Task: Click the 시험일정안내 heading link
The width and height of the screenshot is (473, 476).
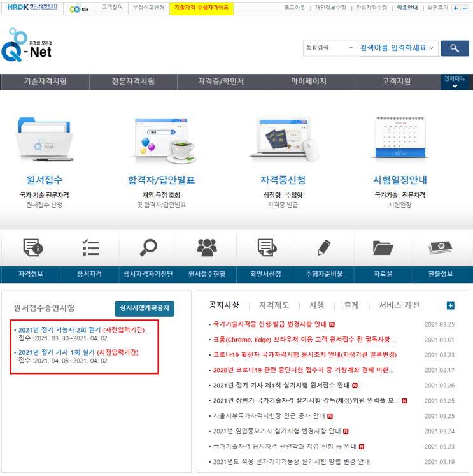Action: (x=400, y=180)
